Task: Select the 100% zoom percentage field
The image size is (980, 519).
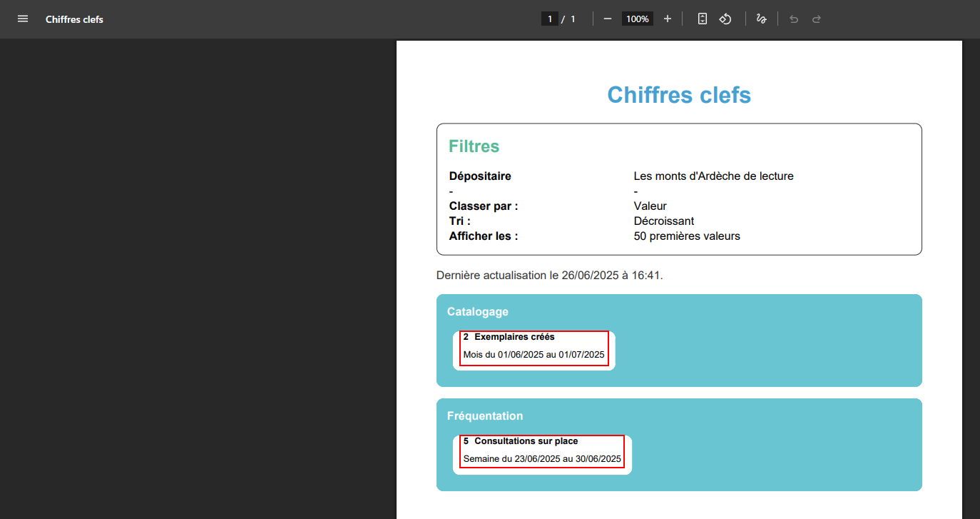Action: click(637, 19)
